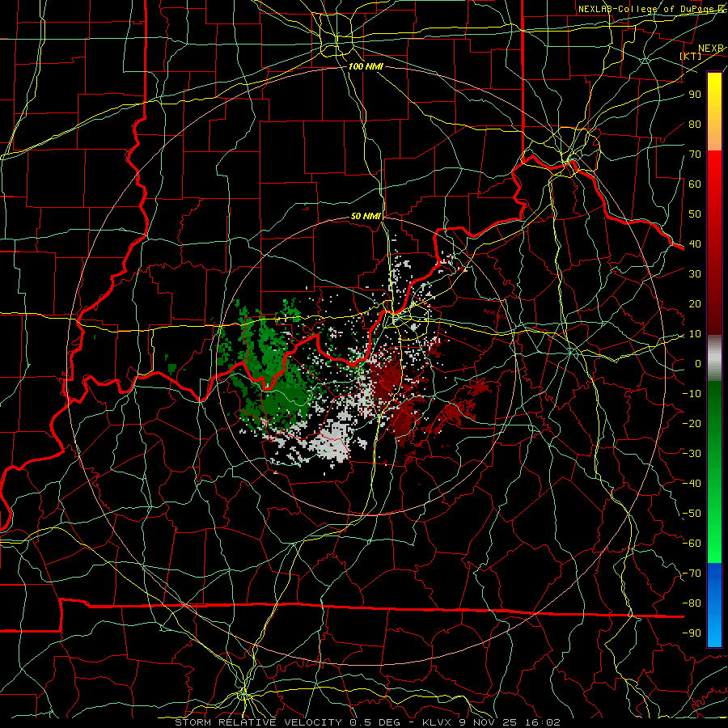This screenshot has height=728, width=728.
Task: Click the "50" value on velocity scale
Action: click(695, 214)
